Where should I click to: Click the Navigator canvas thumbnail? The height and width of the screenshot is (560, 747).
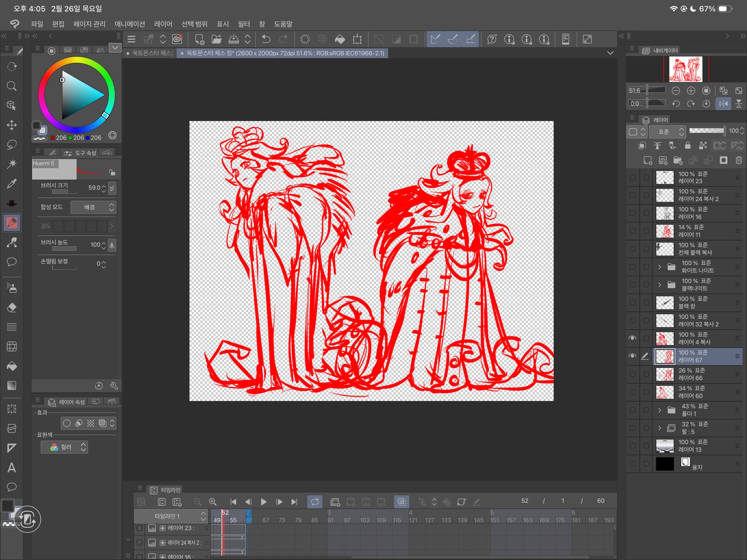tap(685, 69)
